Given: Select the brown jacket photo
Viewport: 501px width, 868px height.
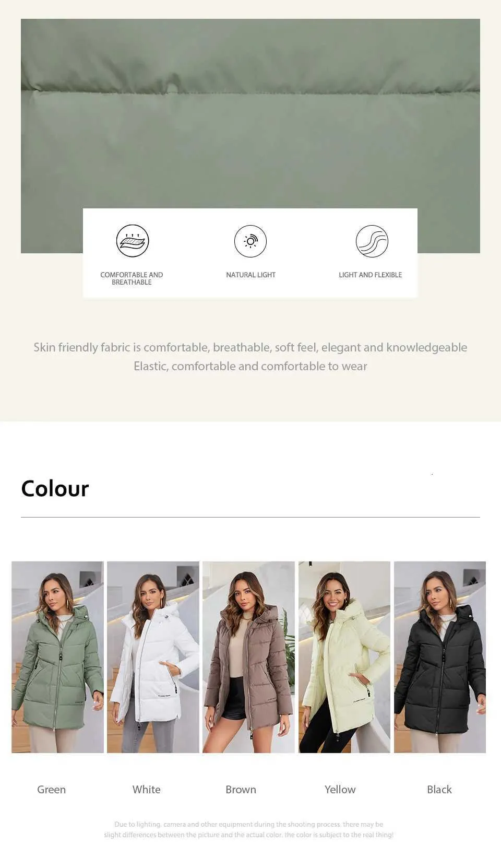Looking at the screenshot, I should [x=248, y=657].
